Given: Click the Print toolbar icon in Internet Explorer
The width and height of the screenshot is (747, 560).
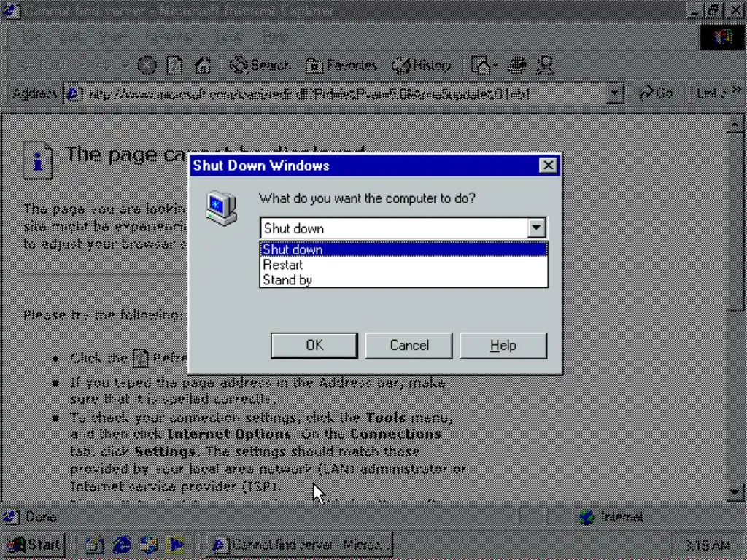Looking at the screenshot, I should point(517,65).
